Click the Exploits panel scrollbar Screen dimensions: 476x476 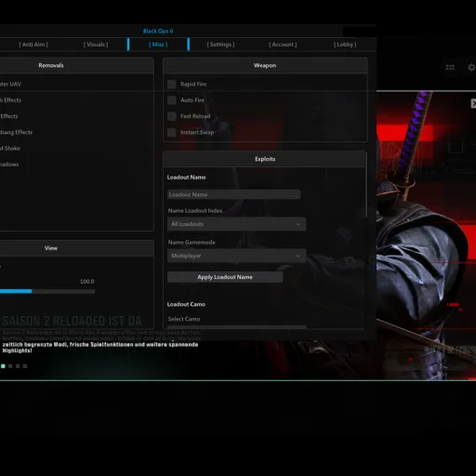366,185
